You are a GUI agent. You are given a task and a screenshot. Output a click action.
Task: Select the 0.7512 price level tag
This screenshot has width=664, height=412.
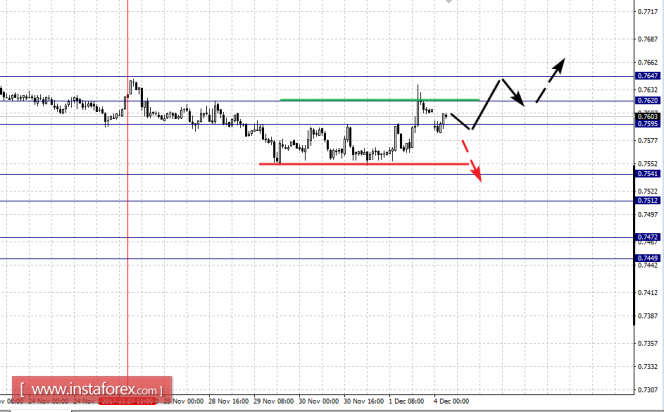pyautogui.click(x=646, y=200)
